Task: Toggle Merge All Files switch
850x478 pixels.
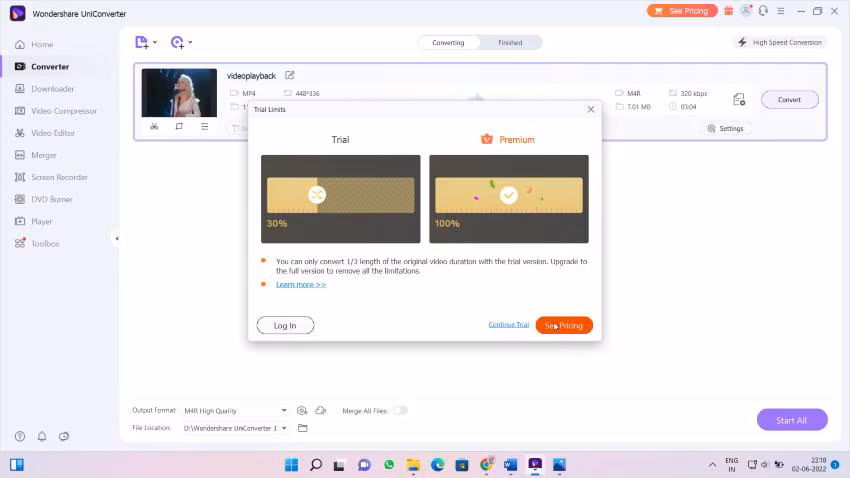Action: (x=400, y=411)
